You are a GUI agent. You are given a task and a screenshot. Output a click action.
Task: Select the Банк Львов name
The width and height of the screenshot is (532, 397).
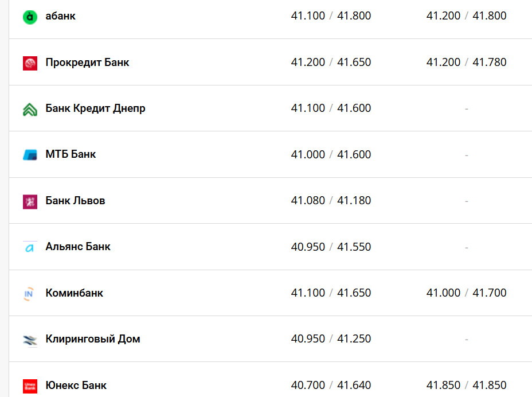point(75,201)
